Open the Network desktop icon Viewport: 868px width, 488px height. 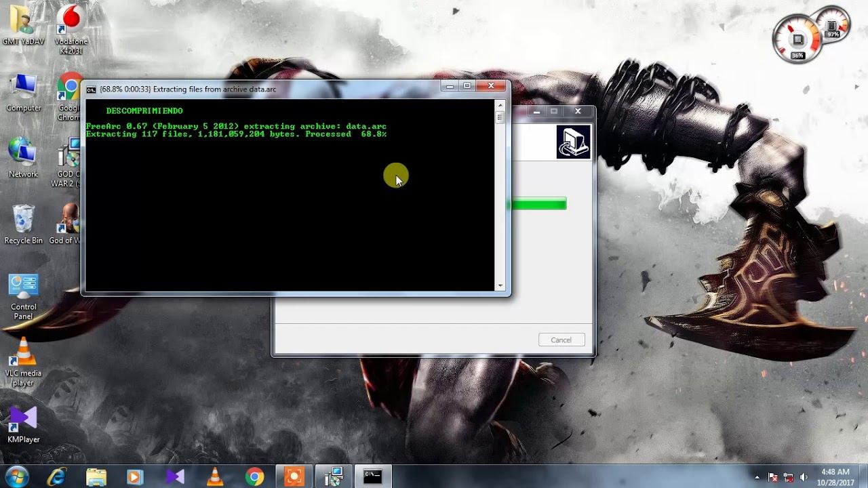(x=23, y=157)
